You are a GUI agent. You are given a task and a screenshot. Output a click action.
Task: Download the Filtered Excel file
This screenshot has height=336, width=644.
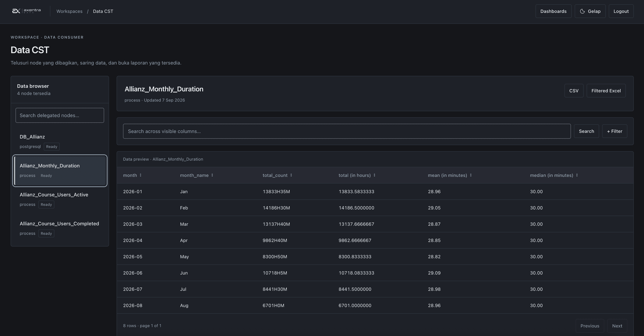pyautogui.click(x=606, y=91)
